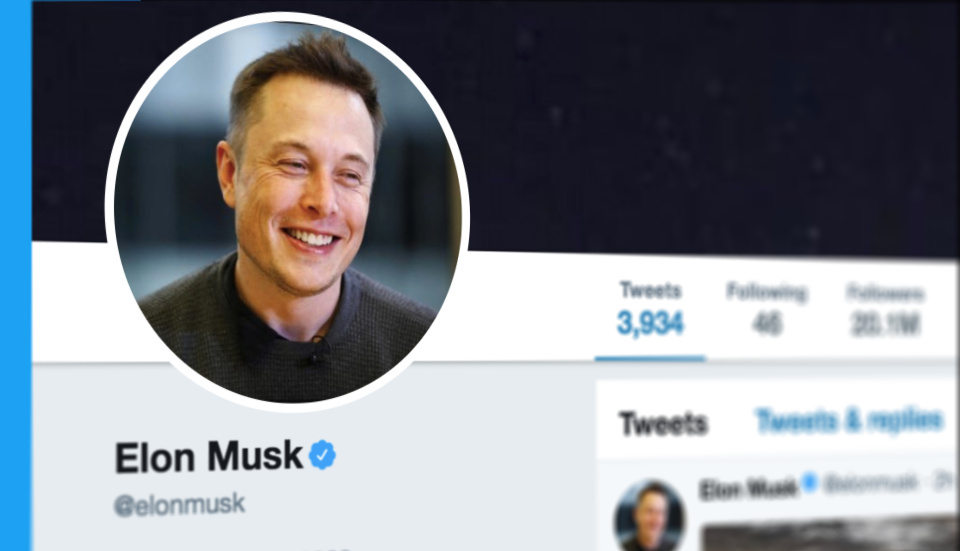The height and width of the screenshot is (551, 960).
Task: Click the Following label in stats bar
Action: (767, 292)
